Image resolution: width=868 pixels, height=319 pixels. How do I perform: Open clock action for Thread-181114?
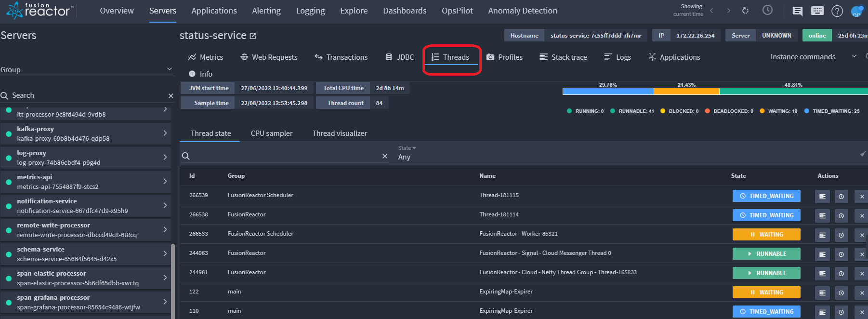pyautogui.click(x=841, y=215)
